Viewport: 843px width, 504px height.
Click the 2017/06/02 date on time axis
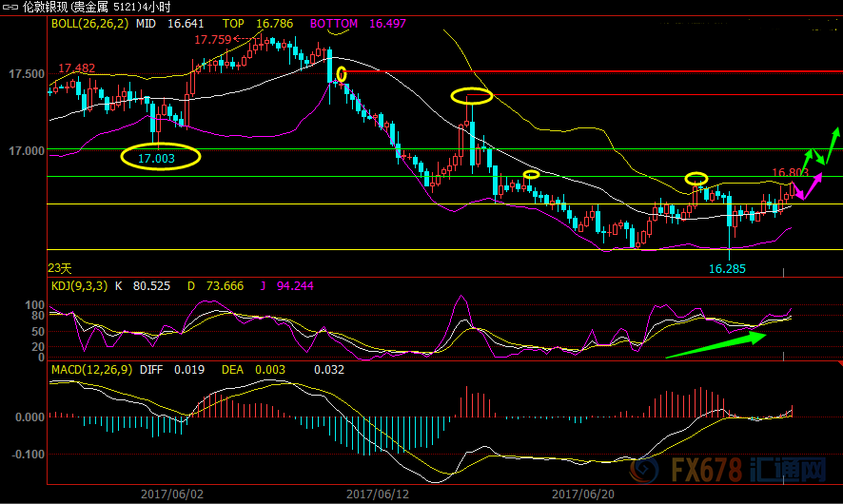point(171,494)
